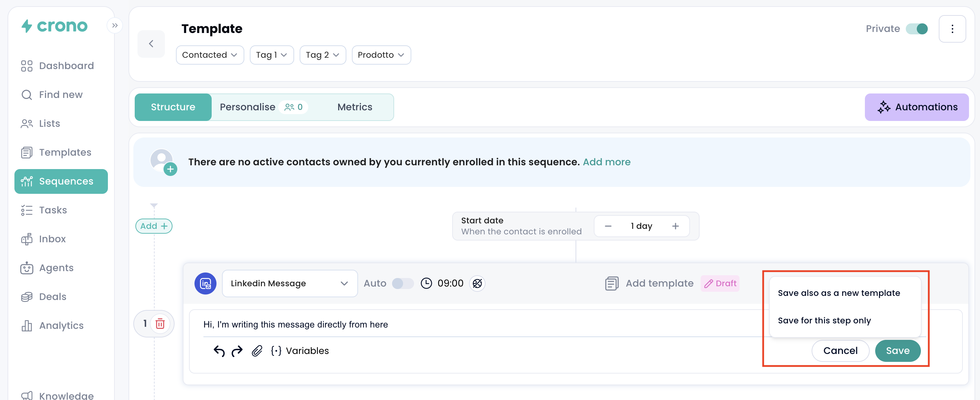
Task: Click the green Save button
Action: (898, 351)
